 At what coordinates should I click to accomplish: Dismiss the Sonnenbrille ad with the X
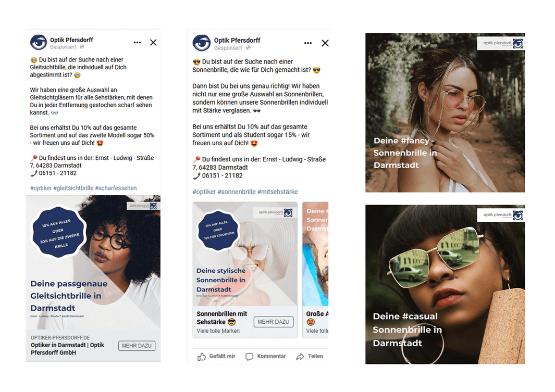[325, 43]
